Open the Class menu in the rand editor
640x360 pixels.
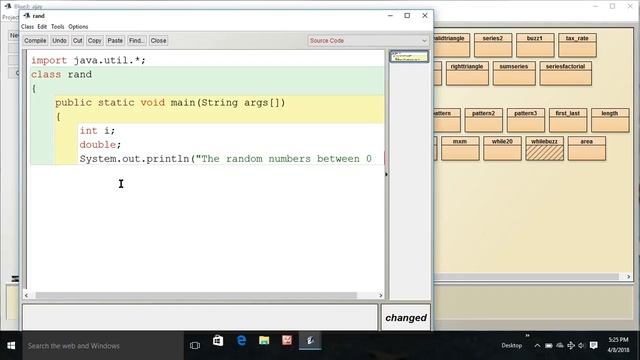coord(27,27)
